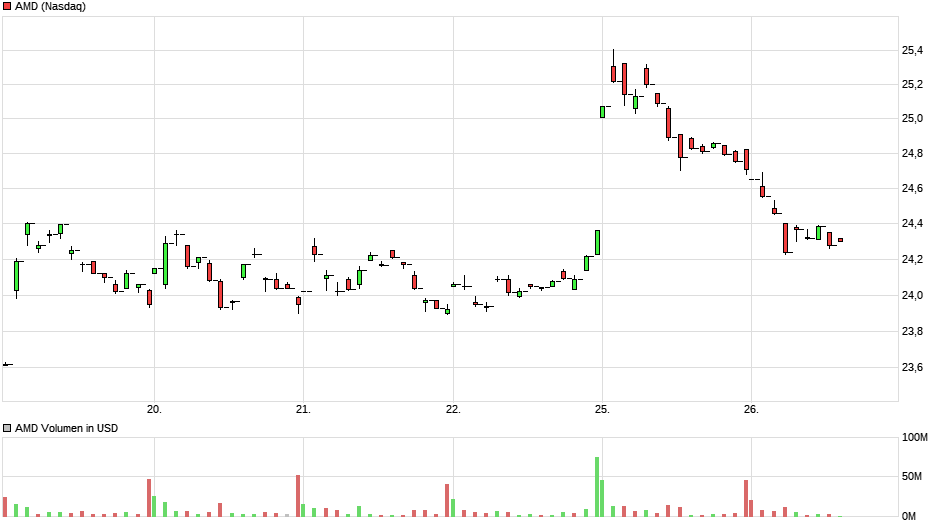Viewport: 940px width, 526px height.
Task: Click the gray AMD Volumen legend swatch
Action: coord(7,428)
